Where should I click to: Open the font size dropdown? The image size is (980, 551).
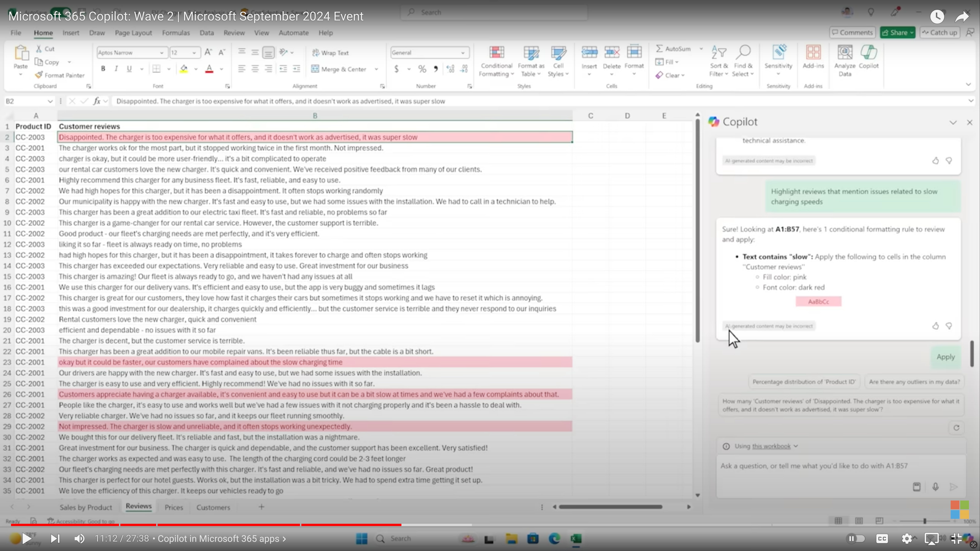click(x=194, y=53)
